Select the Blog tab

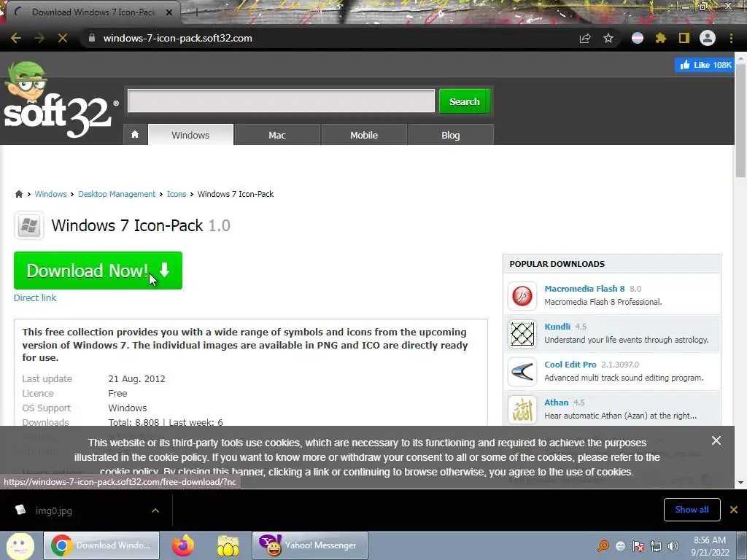[x=451, y=135]
